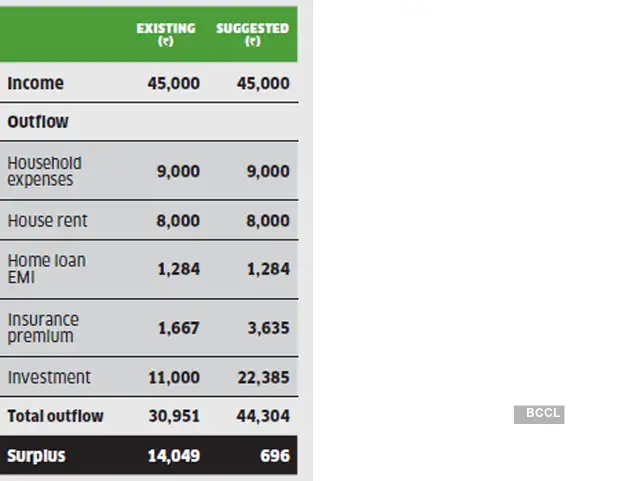Viewport: 630px width, 481px height.
Task: Click the EXISTING column header
Action: [167, 34]
